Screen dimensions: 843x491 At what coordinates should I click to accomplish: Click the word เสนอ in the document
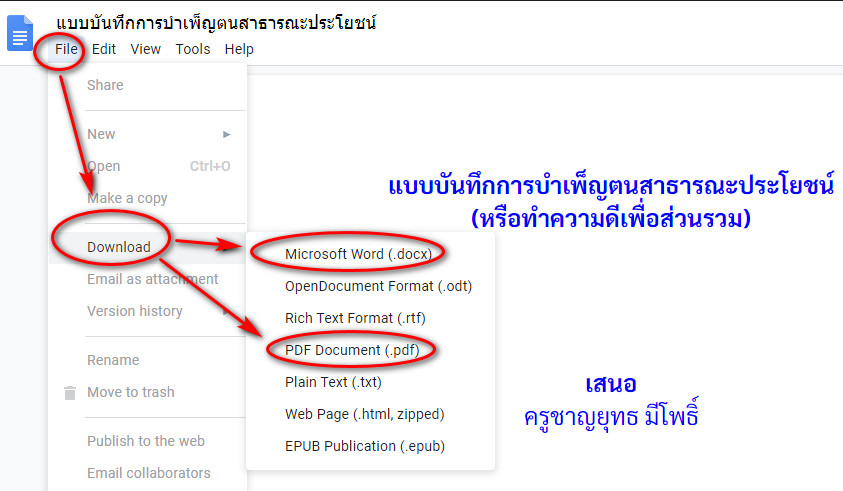(611, 384)
